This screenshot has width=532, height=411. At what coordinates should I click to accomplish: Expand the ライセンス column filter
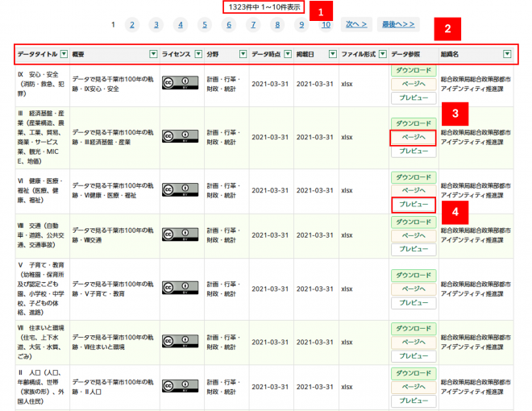click(x=197, y=54)
